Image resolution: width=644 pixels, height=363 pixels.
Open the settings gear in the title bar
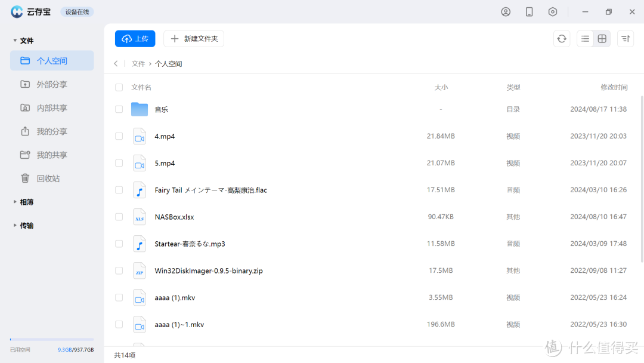click(x=552, y=11)
